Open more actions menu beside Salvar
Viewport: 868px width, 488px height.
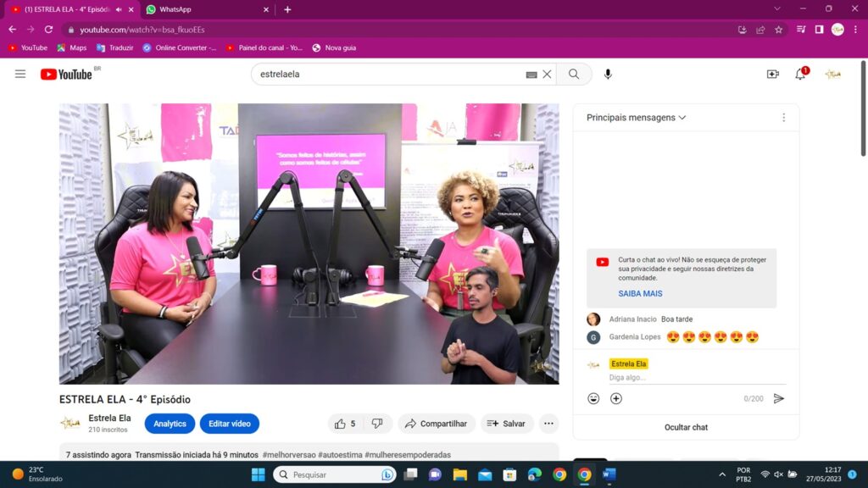548,424
